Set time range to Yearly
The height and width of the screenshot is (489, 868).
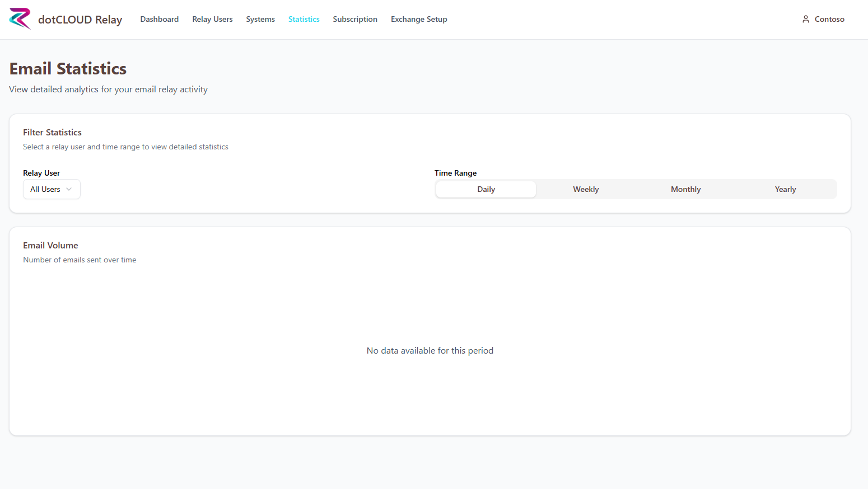(785, 189)
